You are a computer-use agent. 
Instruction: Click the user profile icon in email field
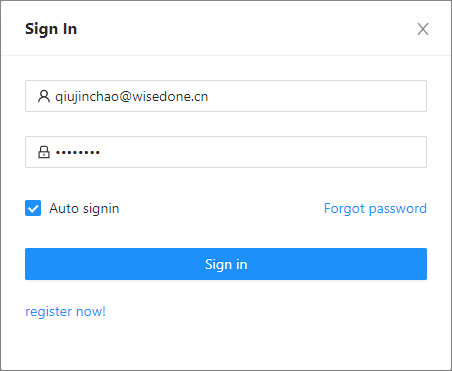[44, 96]
